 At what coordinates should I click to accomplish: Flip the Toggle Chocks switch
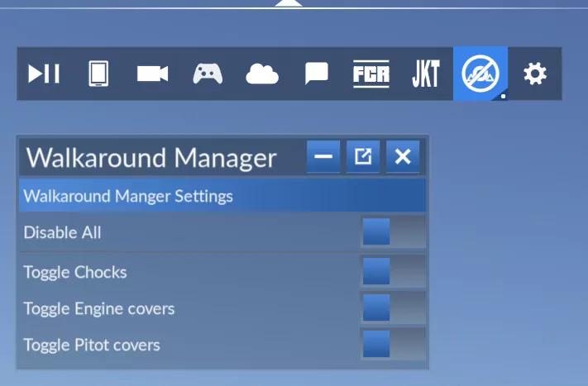[393, 271]
